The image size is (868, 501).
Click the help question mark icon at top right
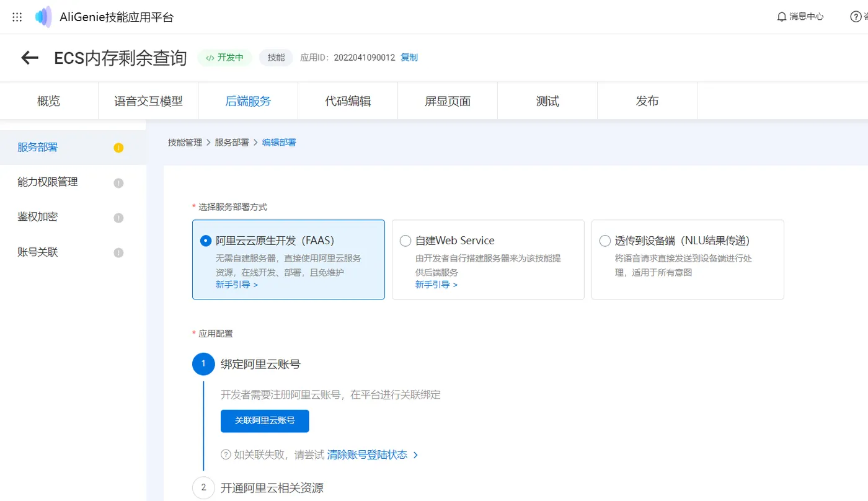(x=856, y=17)
